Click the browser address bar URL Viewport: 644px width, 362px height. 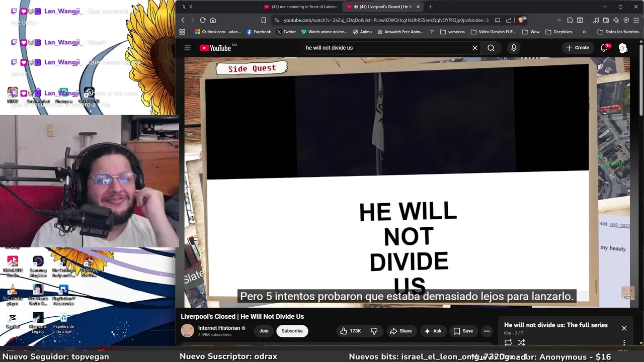point(386,20)
